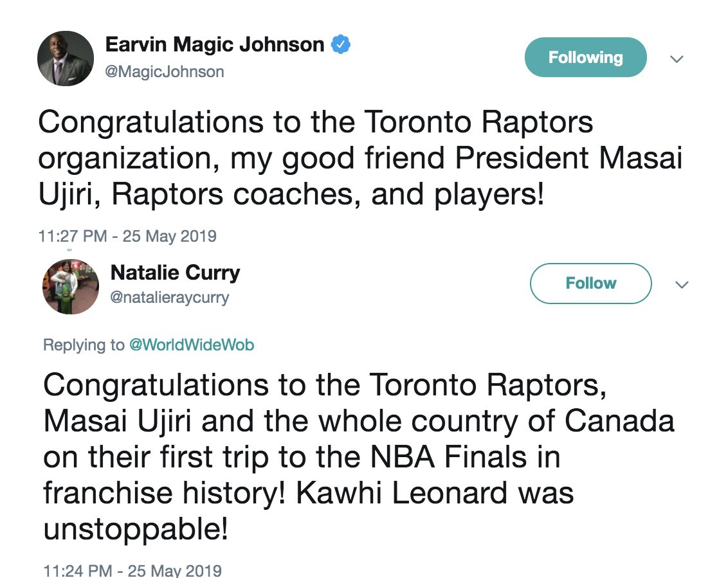Expand Magic Johnson tweet options chevron

(x=677, y=59)
